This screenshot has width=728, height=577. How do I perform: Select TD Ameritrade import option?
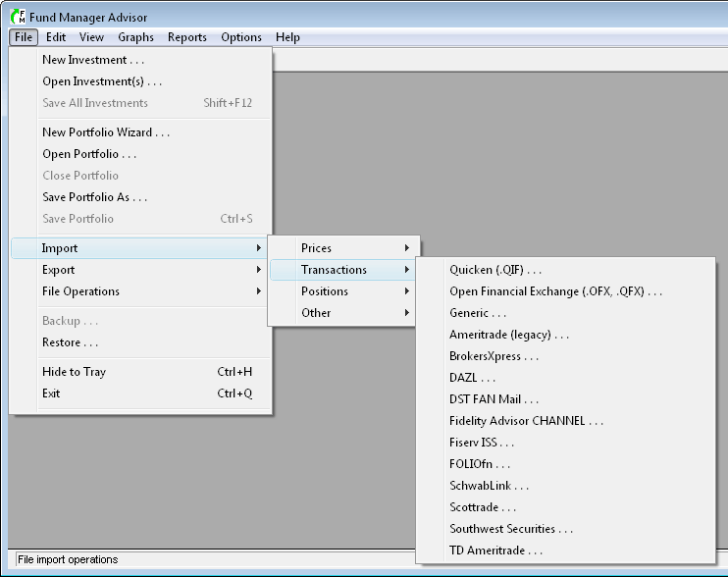(x=565, y=551)
